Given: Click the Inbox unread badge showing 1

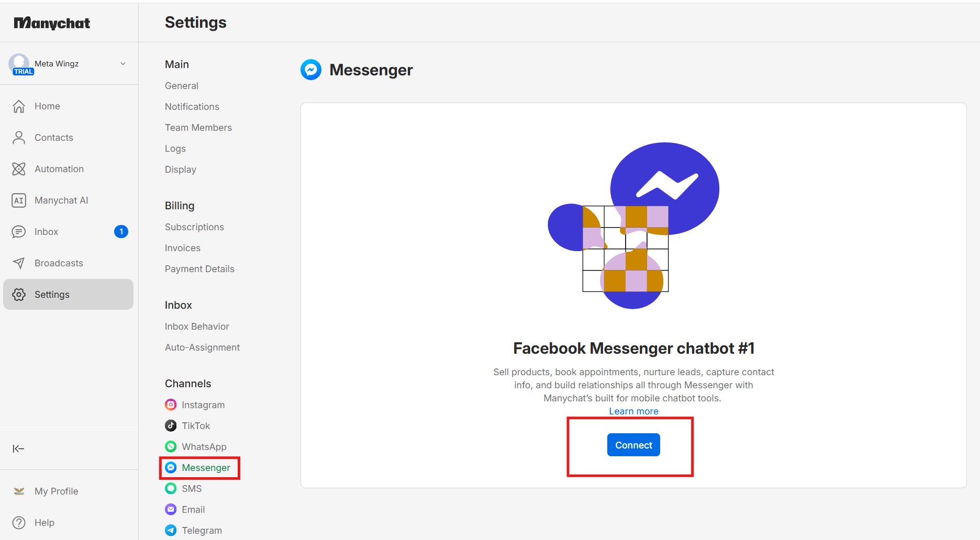Looking at the screenshot, I should point(121,231).
